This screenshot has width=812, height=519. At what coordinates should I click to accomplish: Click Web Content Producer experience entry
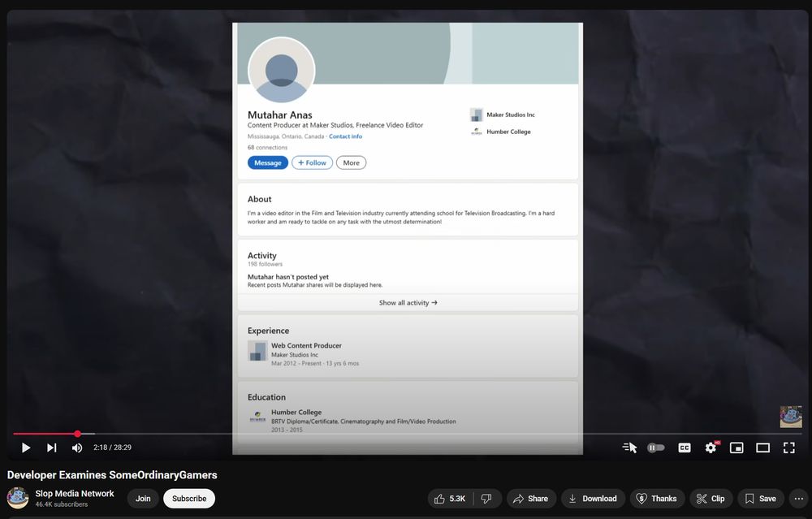[307, 345]
